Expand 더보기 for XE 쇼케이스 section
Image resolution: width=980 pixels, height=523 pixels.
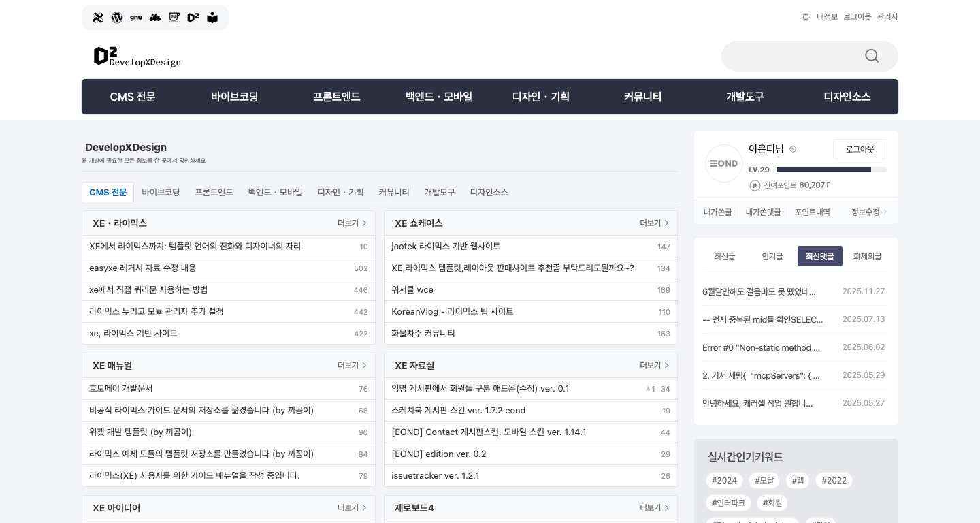[x=654, y=223]
